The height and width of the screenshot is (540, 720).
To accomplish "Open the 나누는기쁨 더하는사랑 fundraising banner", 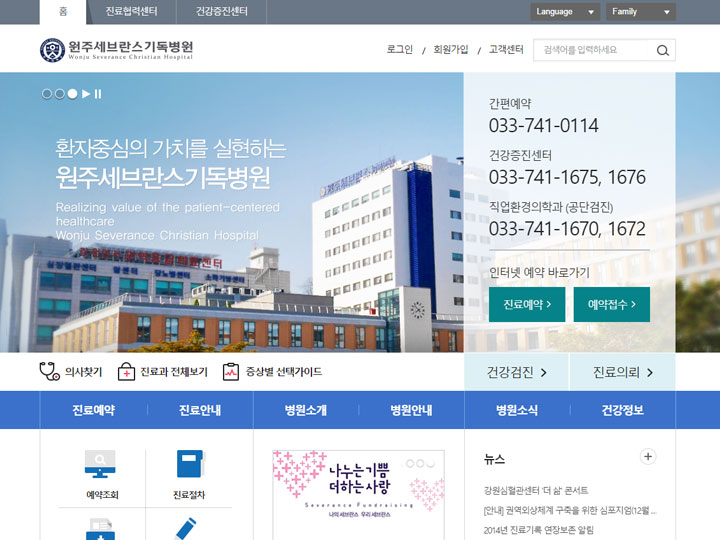I will [x=359, y=495].
